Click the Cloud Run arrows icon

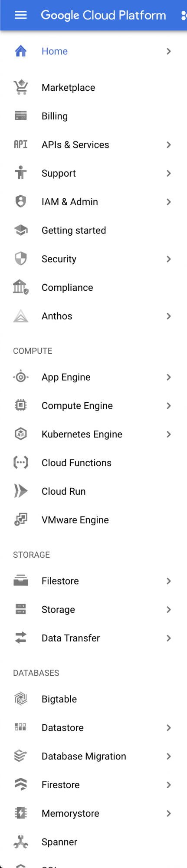tap(21, 491)
